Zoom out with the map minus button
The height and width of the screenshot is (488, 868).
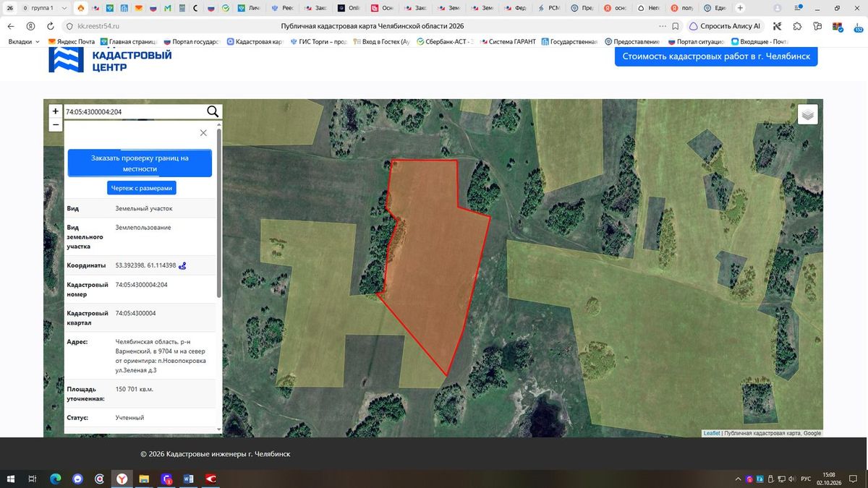56,124
